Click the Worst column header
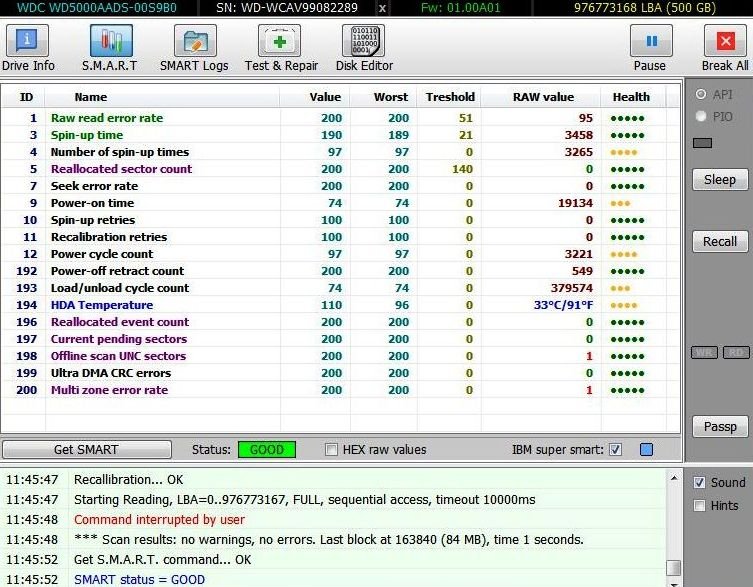The image size is (753, 587). [383, 97]
